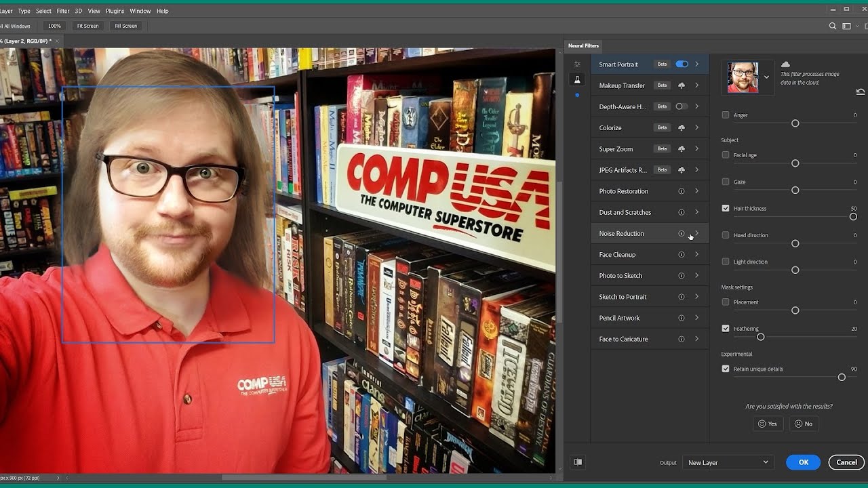Image resolution: width=868 pixels, height=488 pixels.
Task: Click the Colorize cloud download icon
Action: [x=682, y=127]
